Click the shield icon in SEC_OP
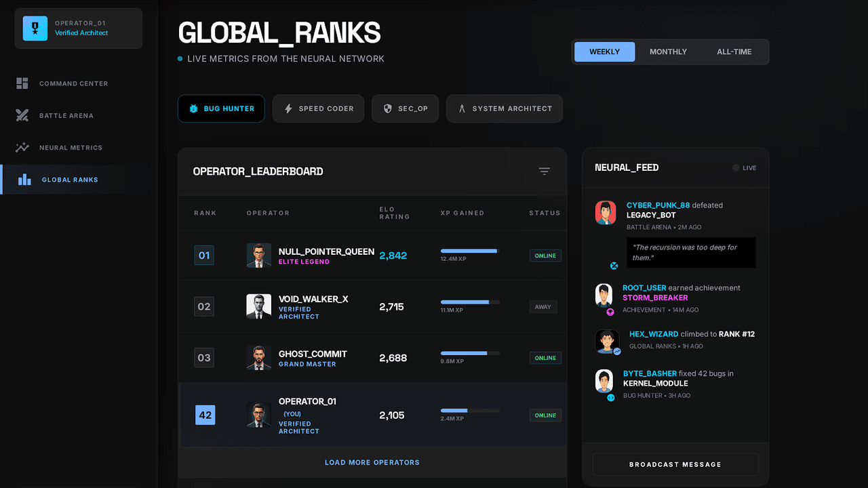The width and height of the screenshot is (868, 488). (388, 108)
